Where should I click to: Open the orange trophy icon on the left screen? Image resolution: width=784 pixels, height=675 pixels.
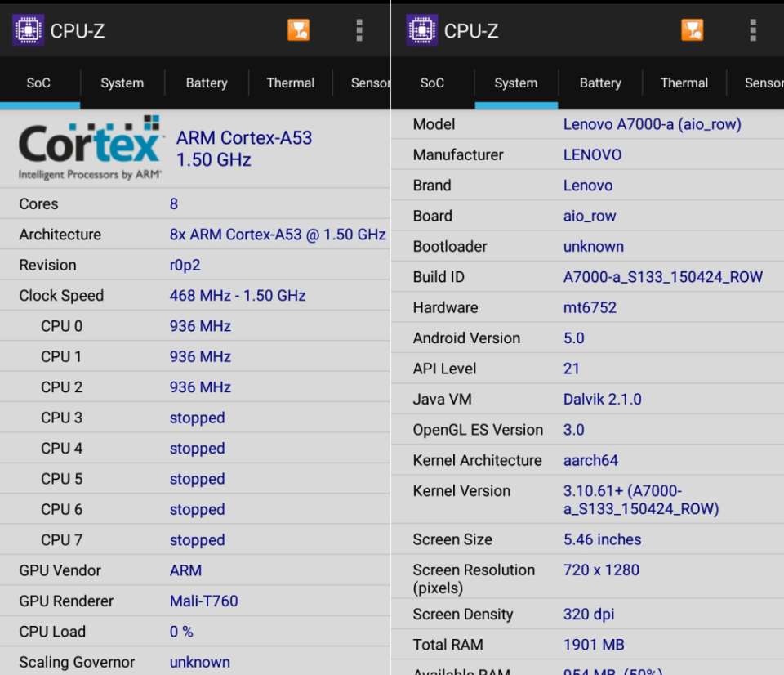point(299,30)
